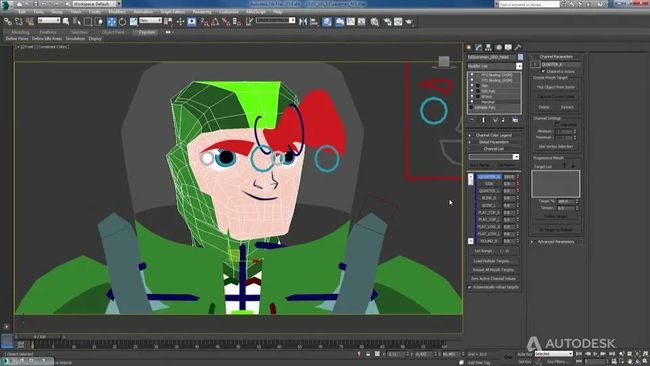Screen dimensions: 650x366
Task: Click the Align tool in toolbar
Action: tap(314, 22)
